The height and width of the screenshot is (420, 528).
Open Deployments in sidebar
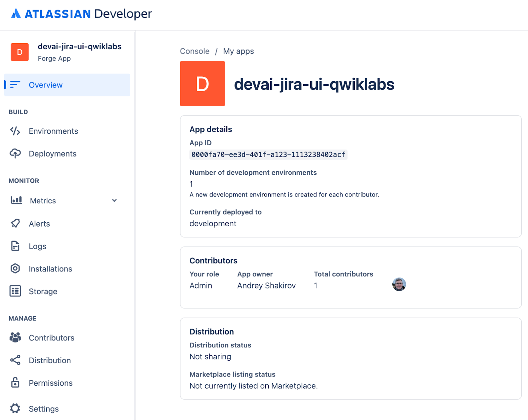click(x=52, y=154)
